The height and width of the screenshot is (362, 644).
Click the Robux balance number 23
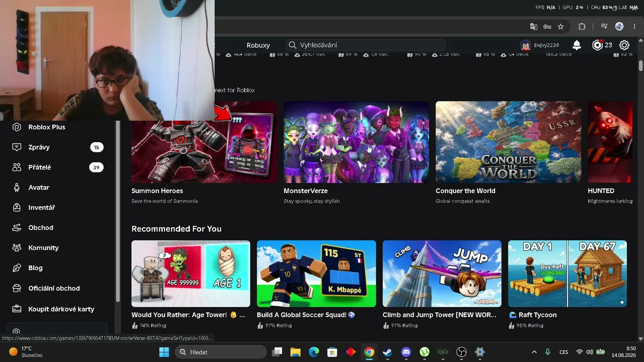pyautogui.click(x=608, y=45)
